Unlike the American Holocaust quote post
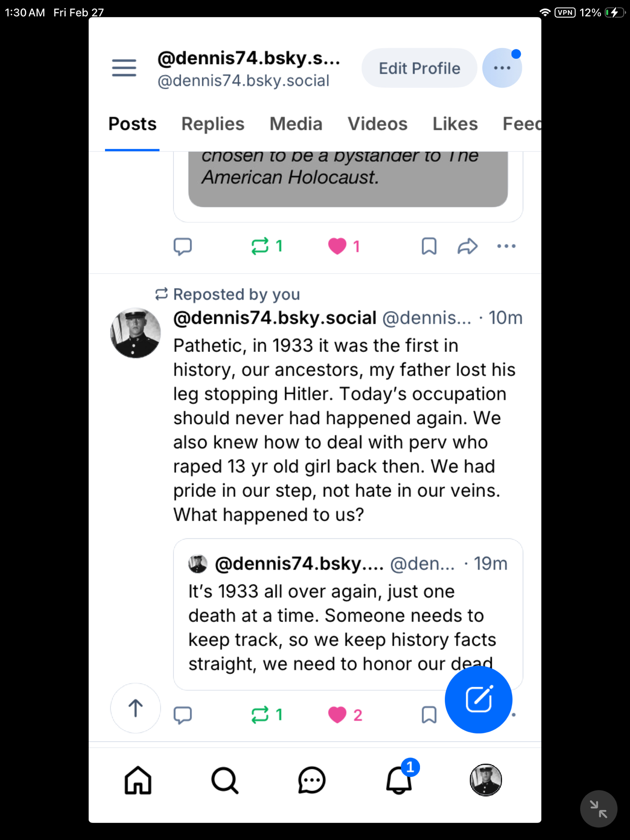Screen dimensions: 630x840 click(x=337, y=246)
